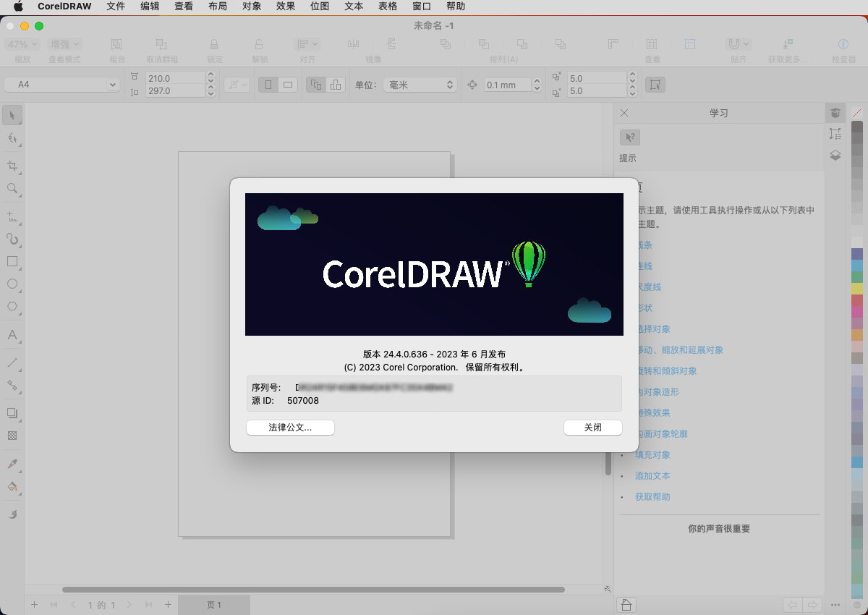This screenshot has width=868, height=615.
Task: Open the Learn docker tab icon
Action: 835,113
